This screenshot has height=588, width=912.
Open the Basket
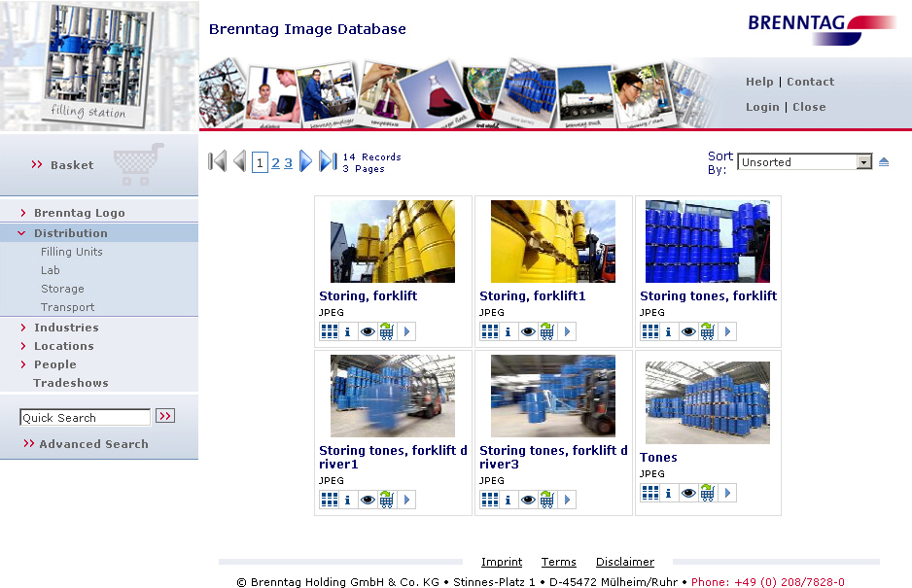click(72, 165)
